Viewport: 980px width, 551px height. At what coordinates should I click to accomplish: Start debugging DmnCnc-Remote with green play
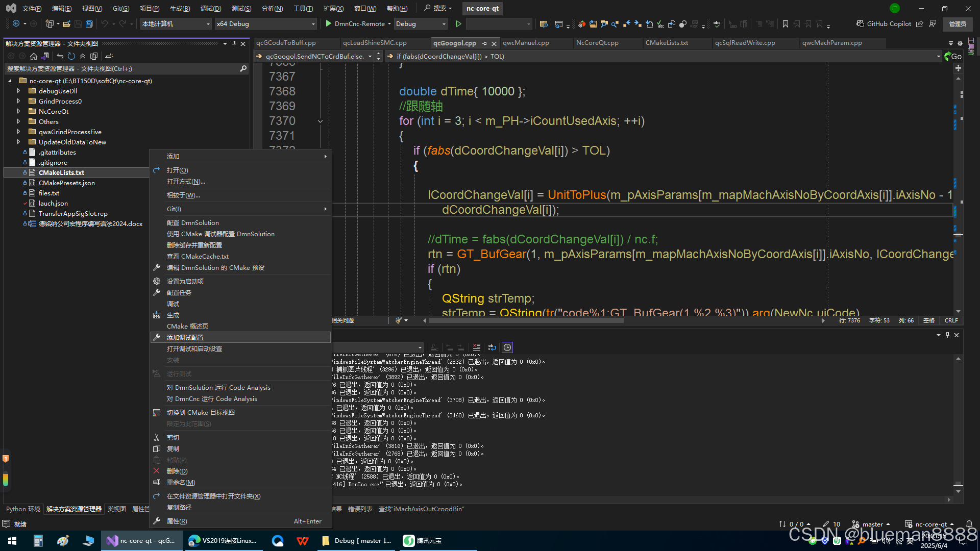[329, 24]
